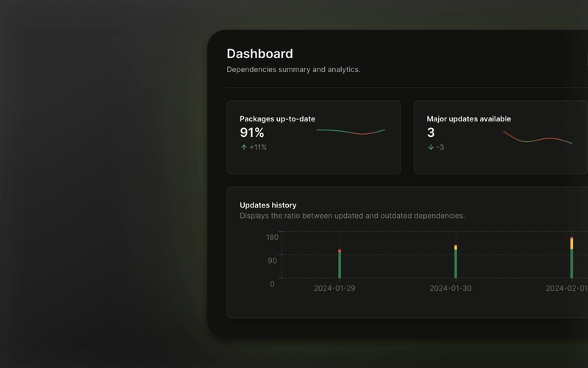Click the 'Major updates available' title

pyautogui.click(x=468, y=118)
